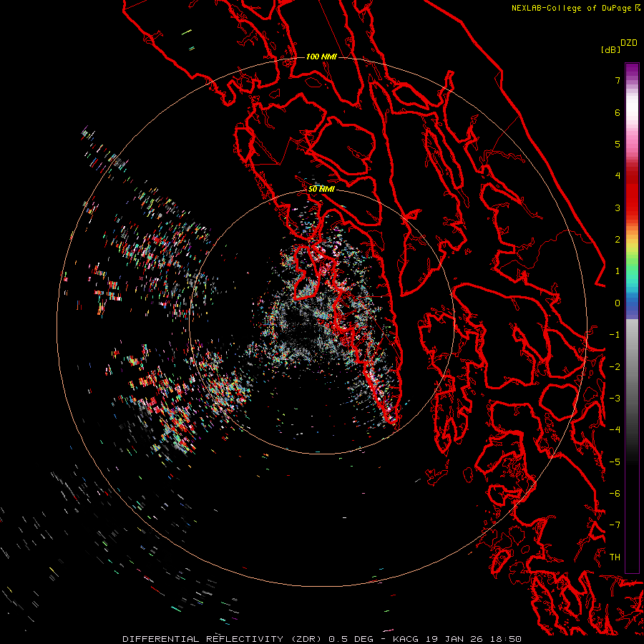Click the 0 dB mark on the colorbar

click(618, 303)
